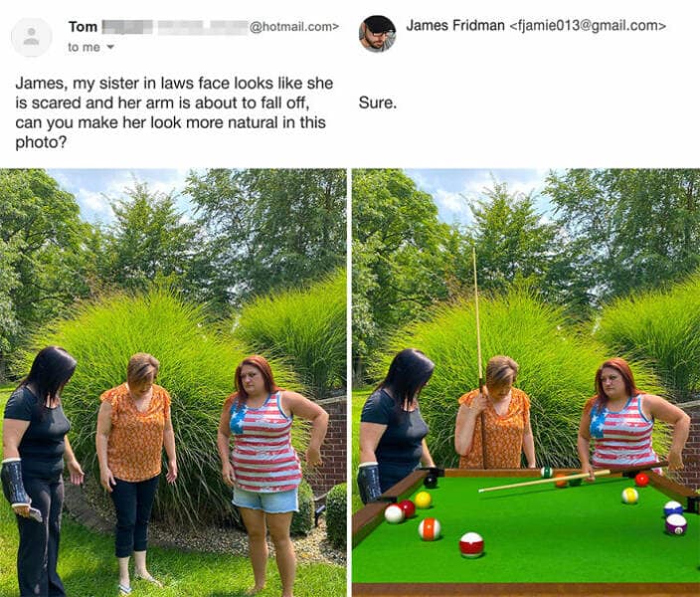Click Tom's message about his sister in law
Screen dimensions: 700x597
(174, 112)
